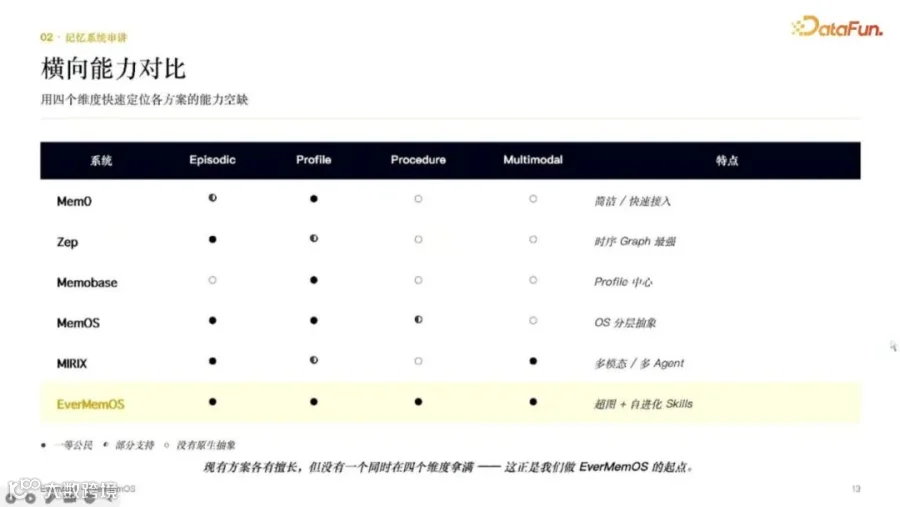This screenshot has width=900, height=507.
Task: Click Memobase's feature text Profile 中心
Action: pyautogui.click(x=623, y=282)
